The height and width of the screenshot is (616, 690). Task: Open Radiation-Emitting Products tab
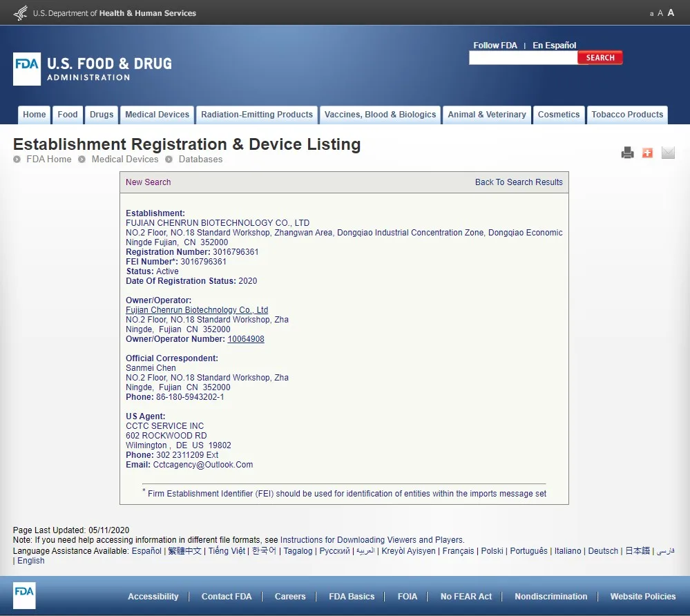click(x=257, y=115)
